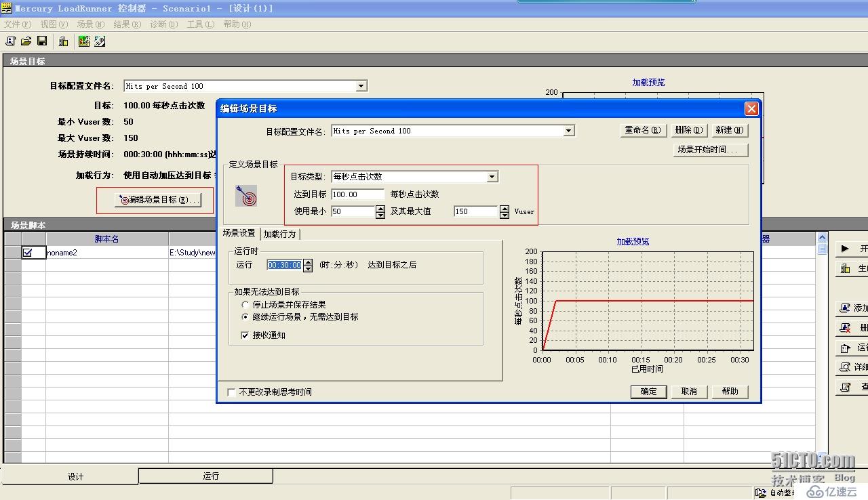Image resolution: width=868 pixels, height=500 pixels.
Task: Click the 场景开始时间... button
Action: 710,150
